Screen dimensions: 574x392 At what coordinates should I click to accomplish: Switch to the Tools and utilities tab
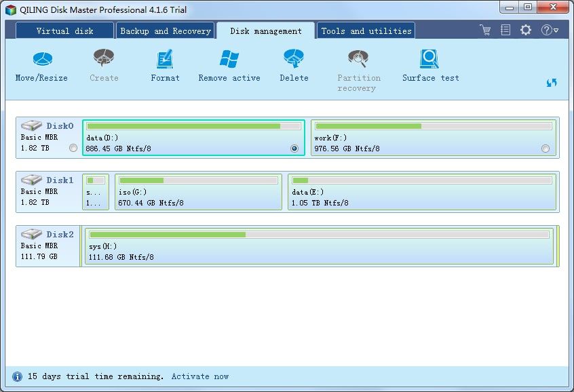coord(366,31)
